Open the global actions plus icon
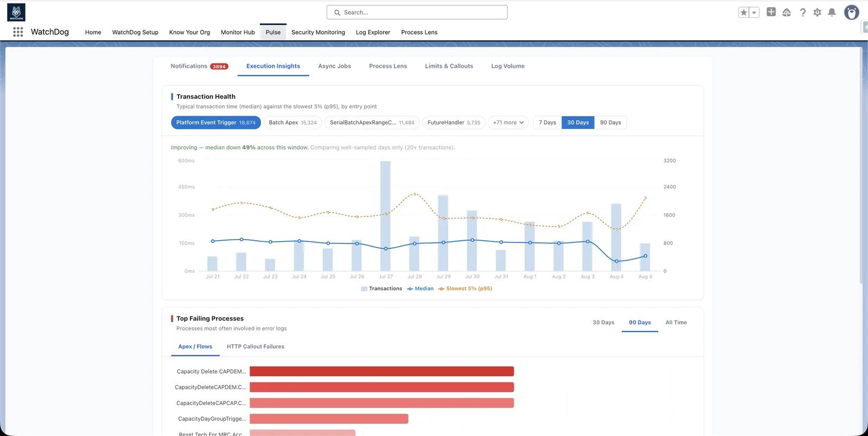The height and width of the screenshot is (436, 868). pyautogui.click(x=771, y=12)
